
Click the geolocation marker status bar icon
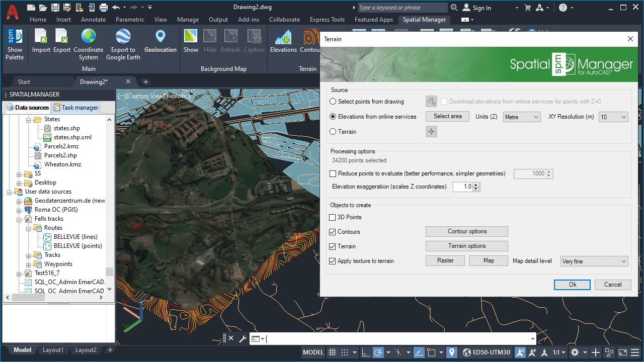click(452, 352)
